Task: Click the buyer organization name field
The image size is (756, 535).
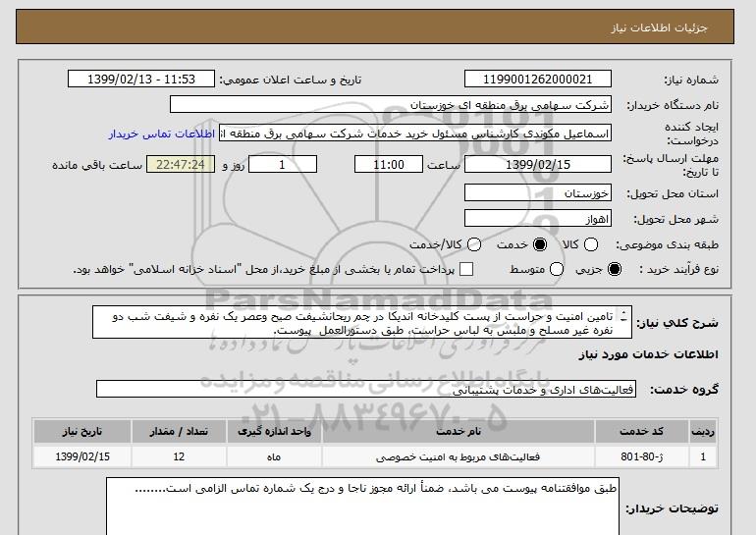Action: tap(391, 105)
